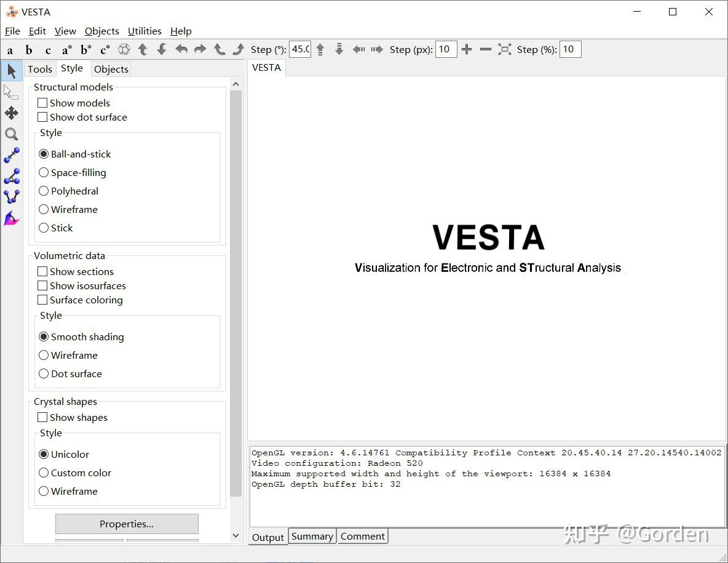Click the side panel scroll down arrow
This screenshot has width=728, height=563.
[x=236, y=535]
